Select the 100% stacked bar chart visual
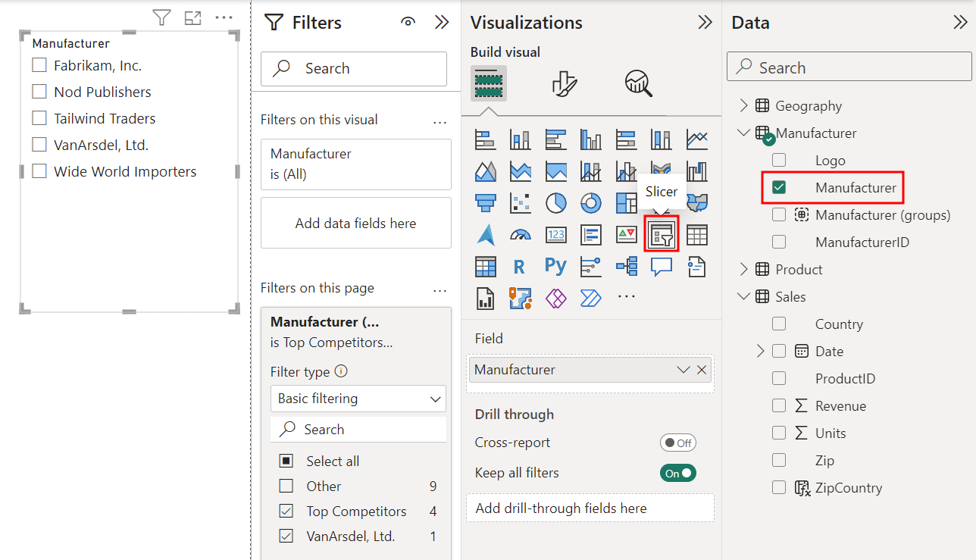 point(626,139)
